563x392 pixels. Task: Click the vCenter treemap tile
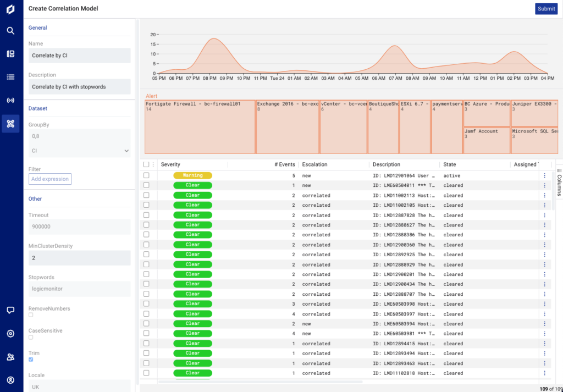(343, 127)
